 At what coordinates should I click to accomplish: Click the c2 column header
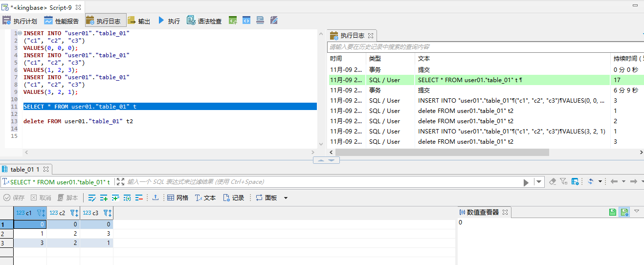[x=58, y=213]
